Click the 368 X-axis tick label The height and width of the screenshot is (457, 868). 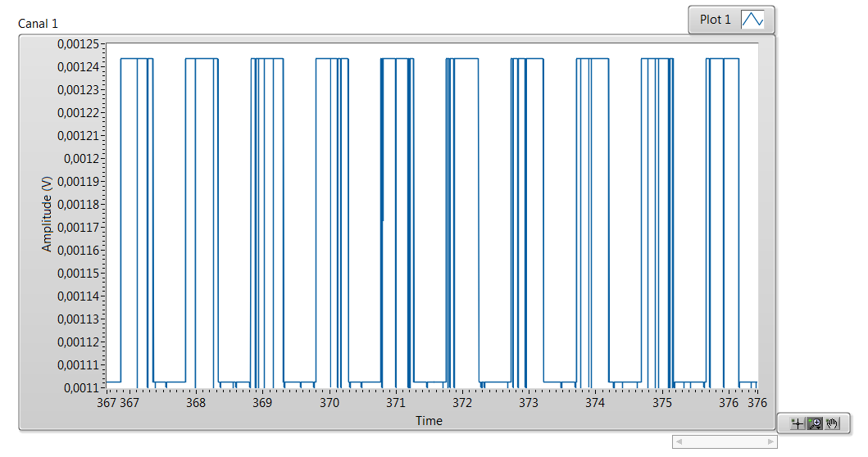(x=196, y=403)
